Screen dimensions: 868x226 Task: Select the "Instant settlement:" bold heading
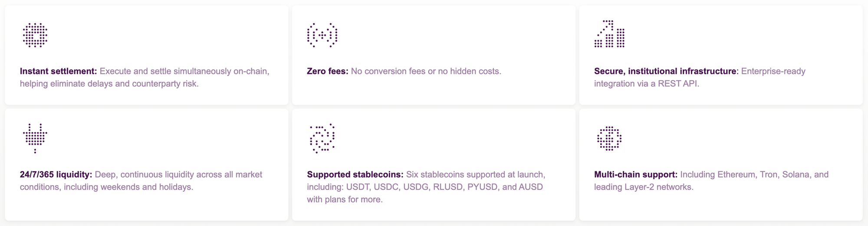coord(58,71)
